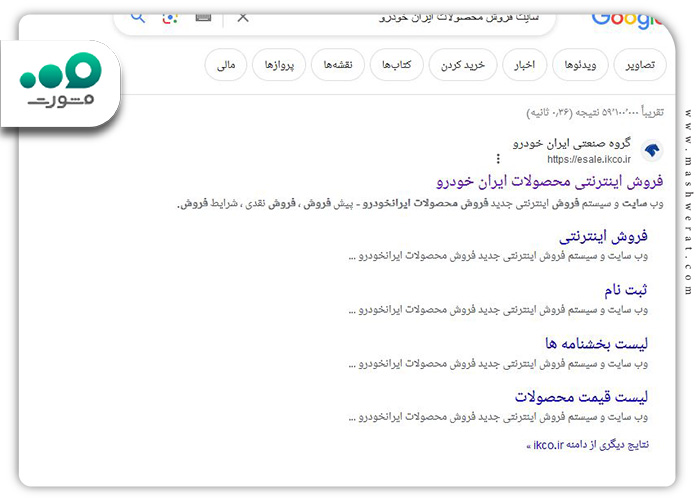Open the ثبت نام sitelink
Image resolution: width=700 pixels, height=500 pixels.
pyautogui.click(x=625, y=290)
